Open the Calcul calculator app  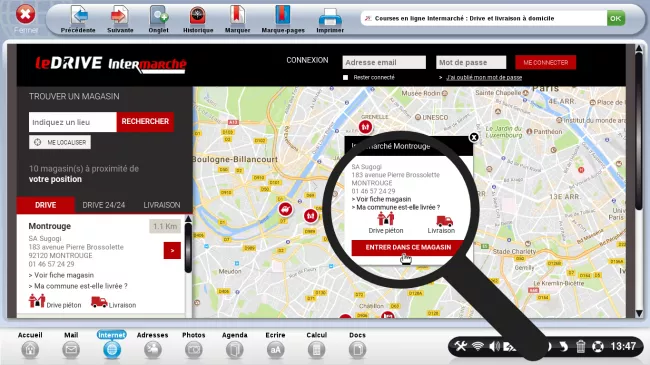(316, 350)
